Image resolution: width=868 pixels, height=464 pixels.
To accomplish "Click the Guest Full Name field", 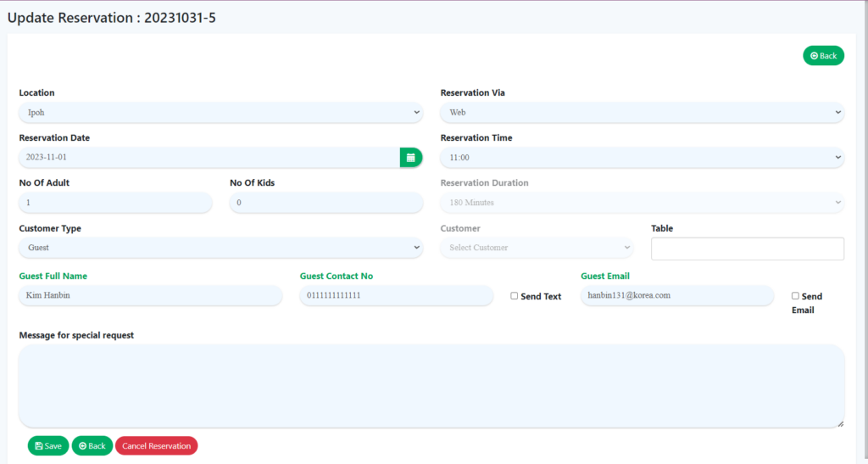I will tap(150, 295).
